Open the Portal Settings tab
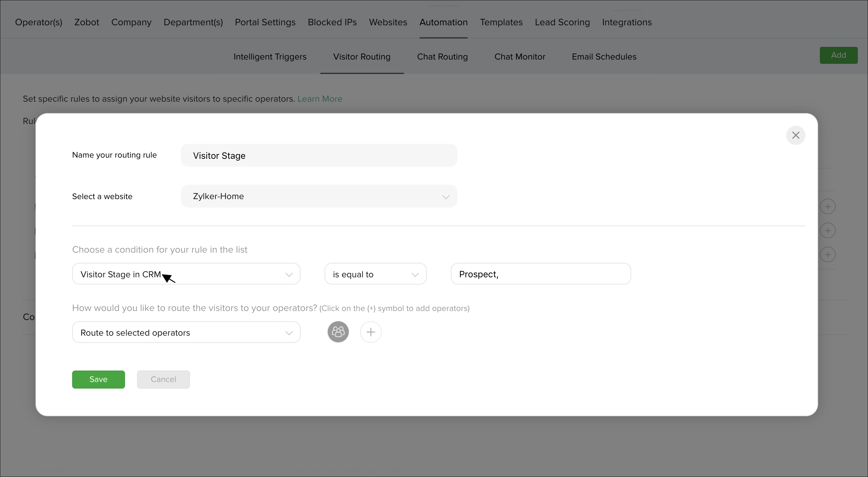This screenshot has width=868, height=477. click(265, 22)
